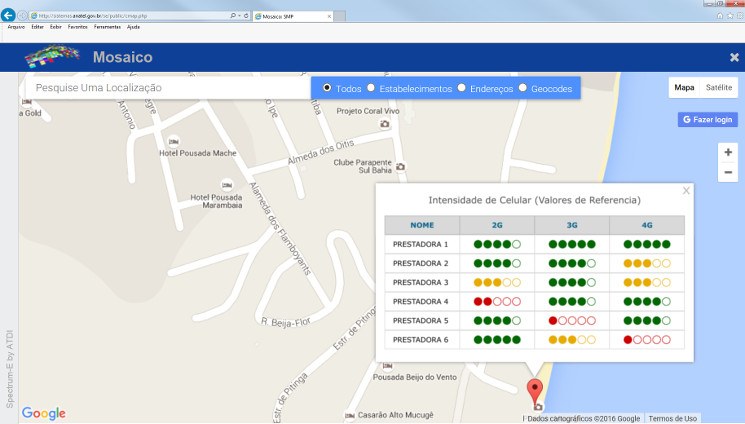Click the 3G column header
Viewport: 745px width, 424px height.
pyautogui.click(x=572, y=225)
